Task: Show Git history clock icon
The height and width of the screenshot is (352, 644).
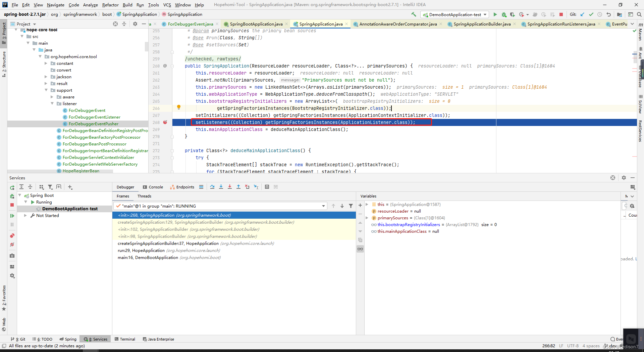Action: [600, 14]
